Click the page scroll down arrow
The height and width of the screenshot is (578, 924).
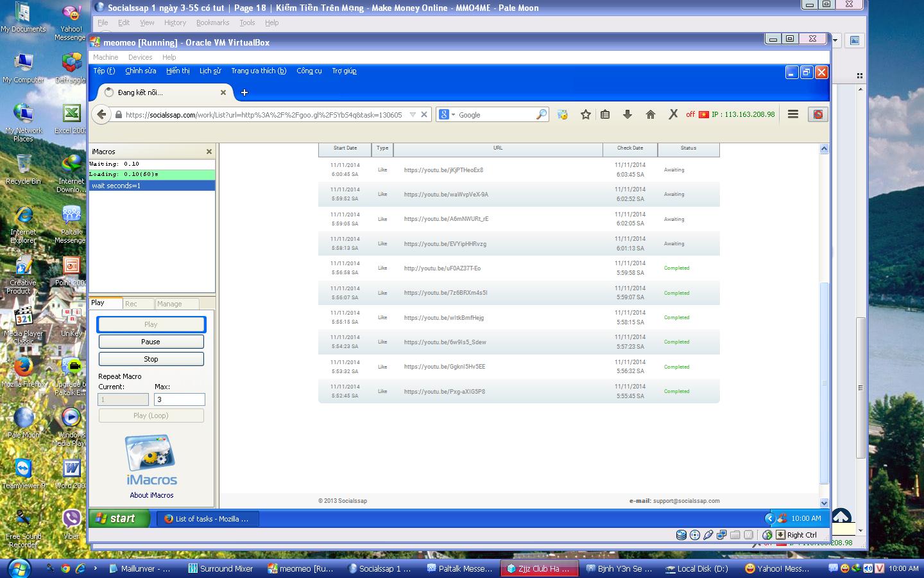tap(825, 503)
